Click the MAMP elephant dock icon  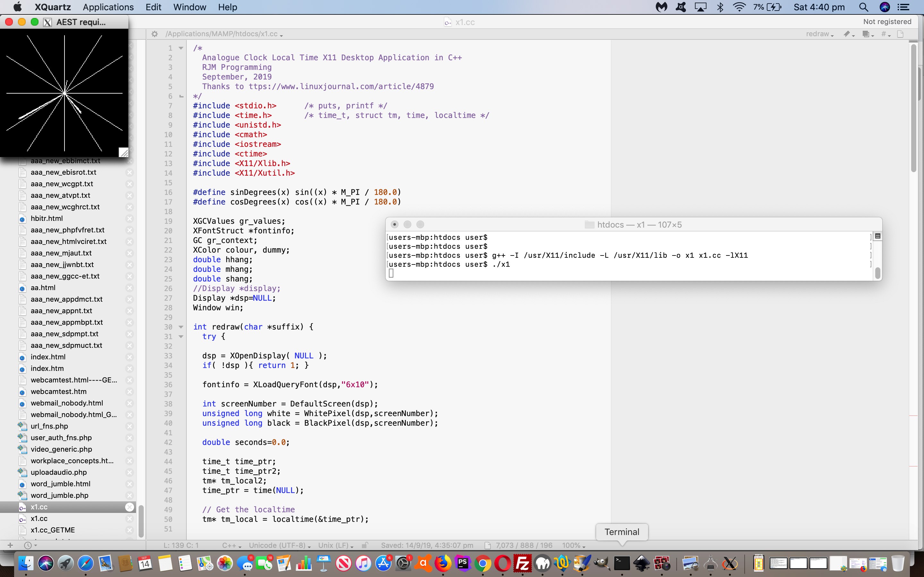tap(542, 563)
